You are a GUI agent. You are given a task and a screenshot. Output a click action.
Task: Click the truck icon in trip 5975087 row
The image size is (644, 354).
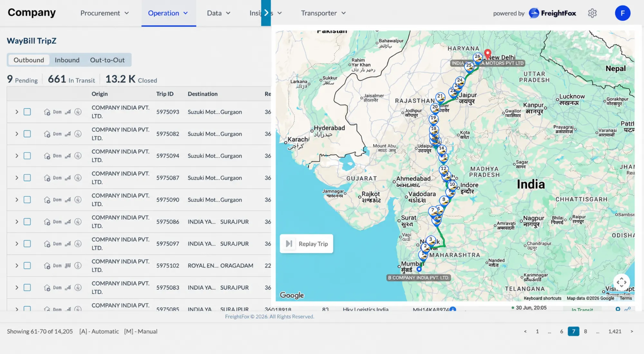pyautogui.click(x=68, y=178)
